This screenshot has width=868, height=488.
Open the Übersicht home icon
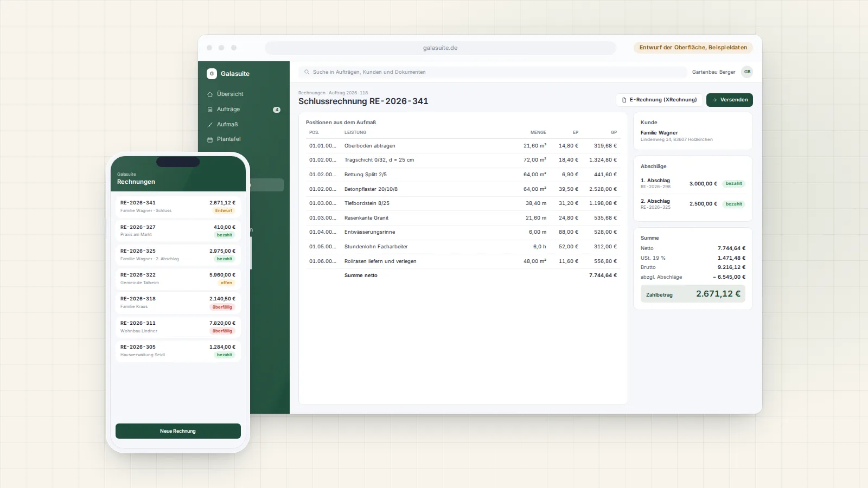(210, 94)
